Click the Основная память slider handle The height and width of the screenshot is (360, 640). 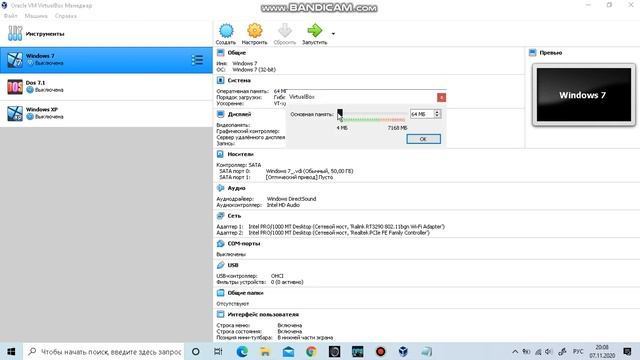click(x=340, y=113)
